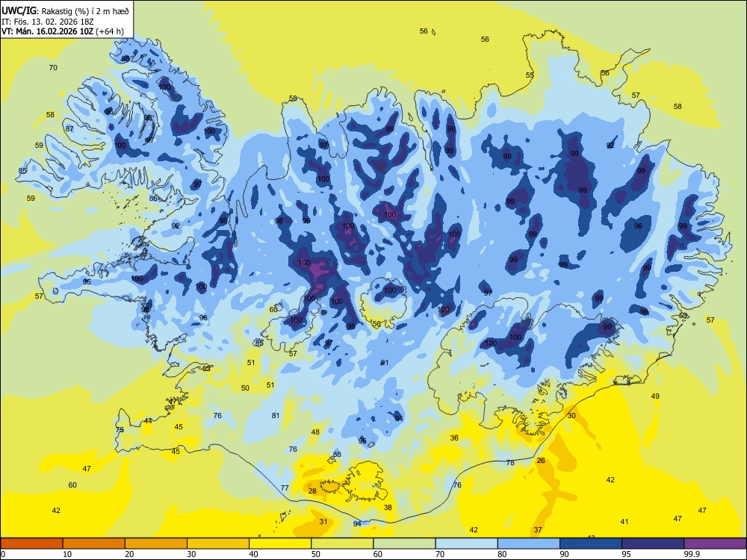This screenshot has height=560, width=747.
Task: Click the 'UWC/IG: Rakastig (%) í 2 m hæð' title
Action: [65, 11]
